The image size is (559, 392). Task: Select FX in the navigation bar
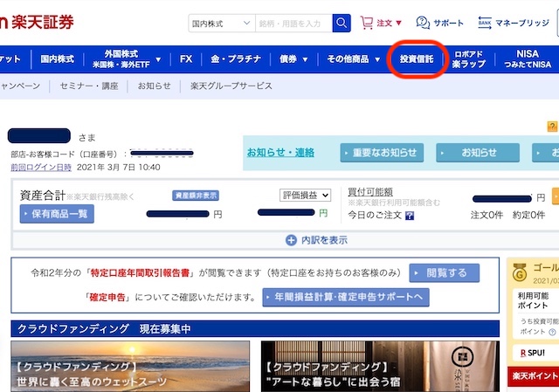[185, 59]
